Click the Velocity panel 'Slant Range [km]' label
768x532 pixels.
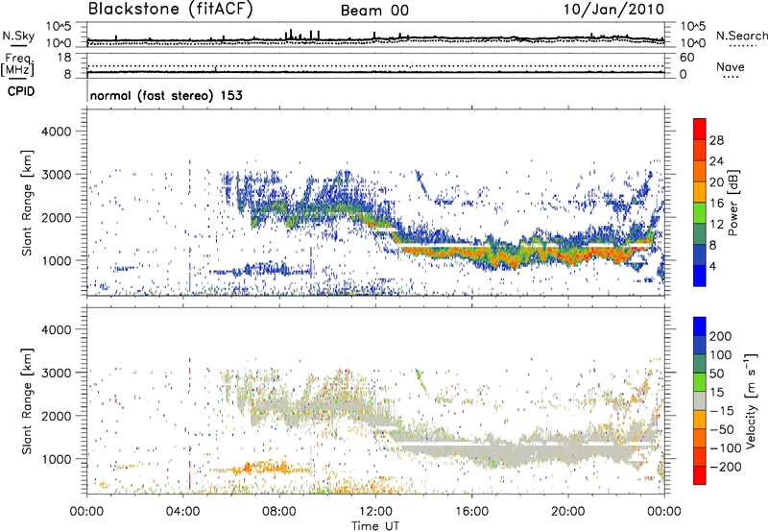pyautogui.click(x=27, y=401)
